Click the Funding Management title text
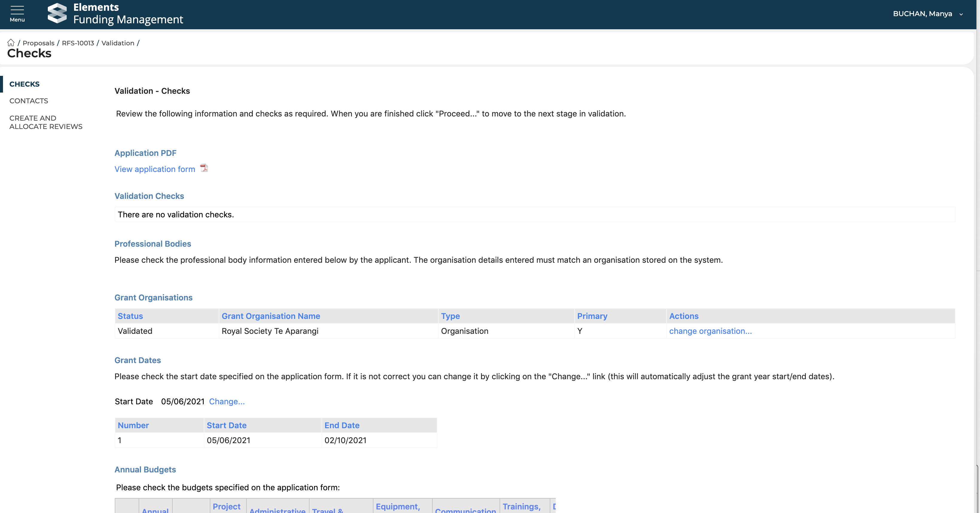 128,19
